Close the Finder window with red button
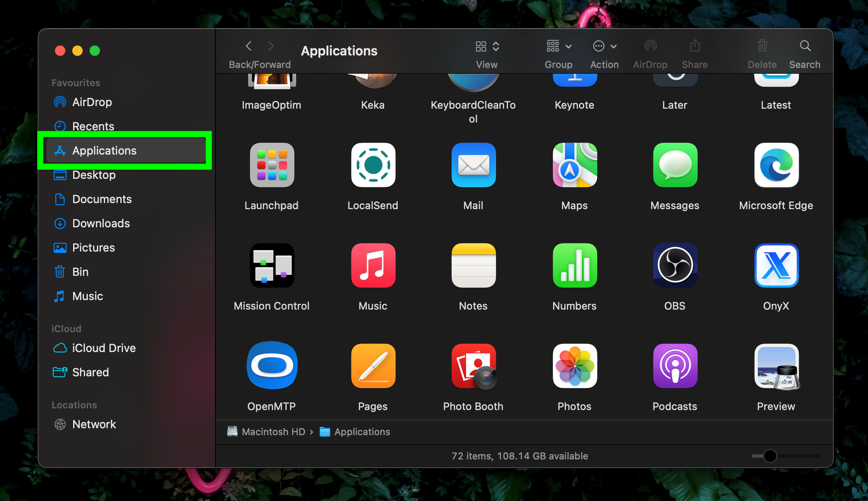This screenshot has width=868, height=501. [x=60, y=51]
